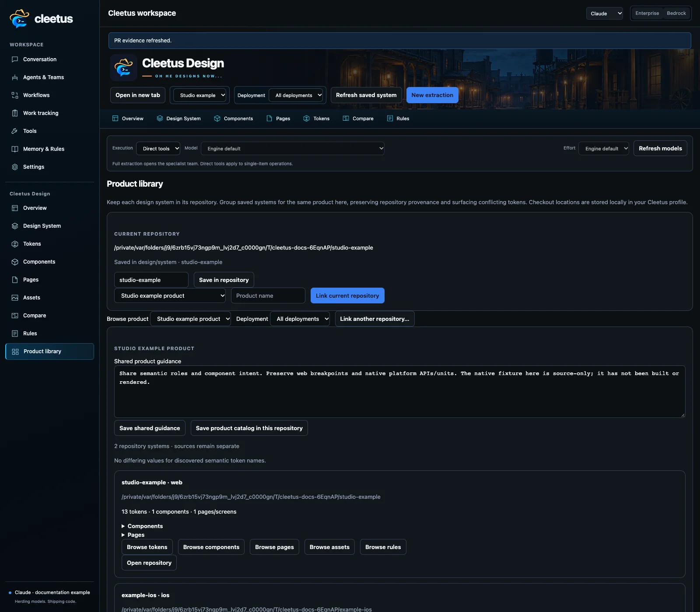Click the Tools wrench icon
The height and width of the screenshot is (612, 700).
15,131
